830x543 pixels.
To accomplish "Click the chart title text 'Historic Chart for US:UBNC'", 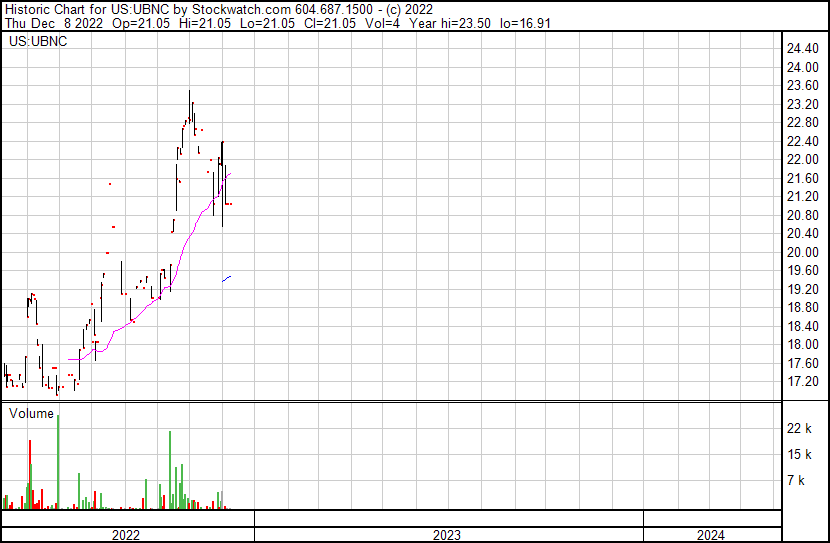I will [88, 10].
